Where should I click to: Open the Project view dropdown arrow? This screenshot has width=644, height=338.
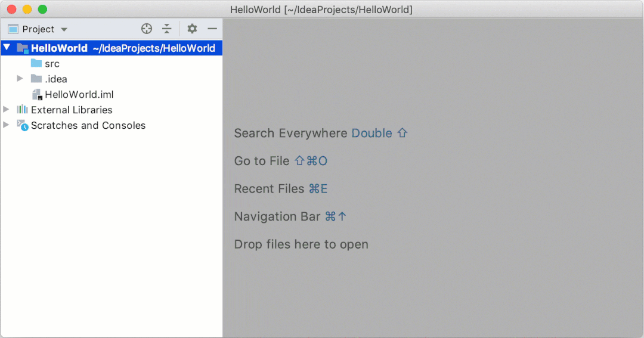click(x=64, y=30)
